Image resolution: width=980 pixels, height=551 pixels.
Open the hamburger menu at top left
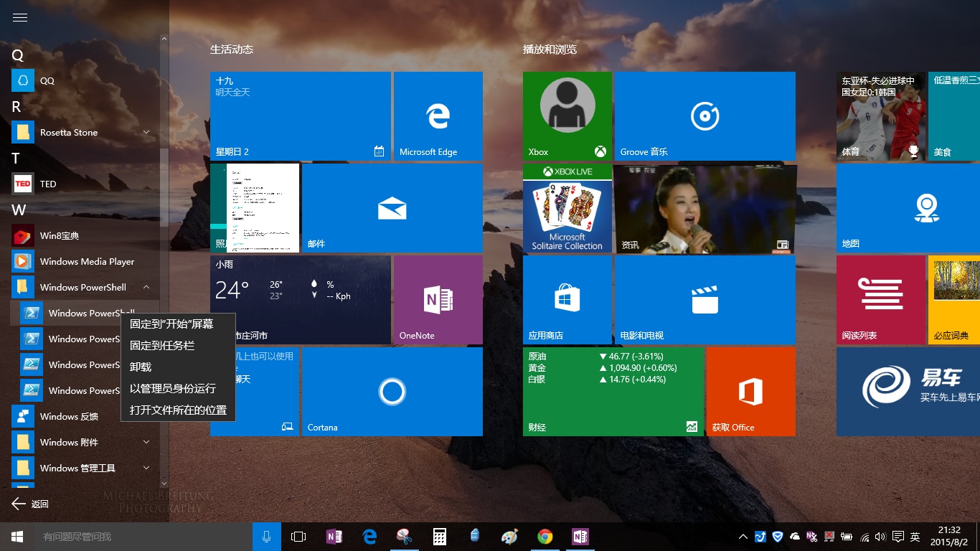point(20,18)
